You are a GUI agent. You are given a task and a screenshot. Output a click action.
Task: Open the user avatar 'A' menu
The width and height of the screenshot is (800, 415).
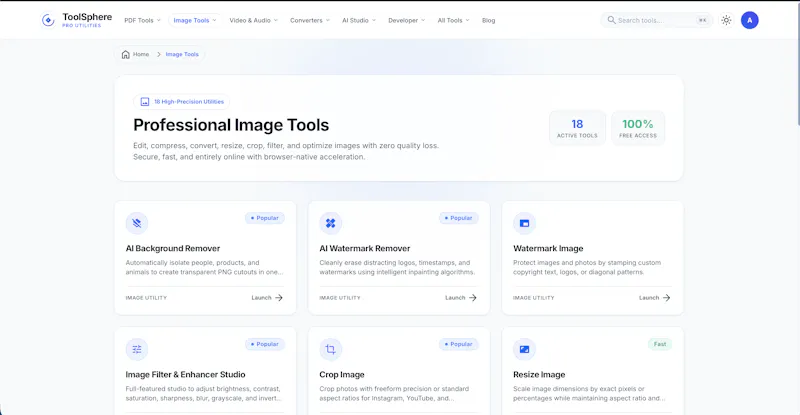(x=749, y=20)
